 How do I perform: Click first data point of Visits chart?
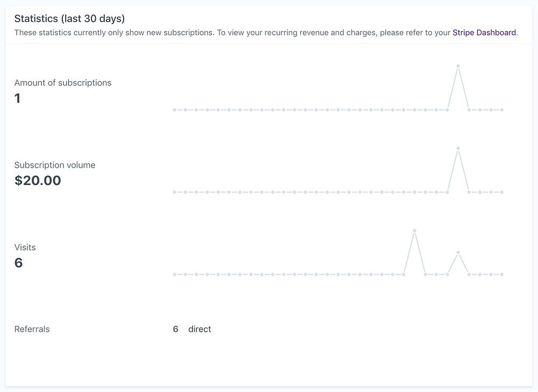pos(174,274)
